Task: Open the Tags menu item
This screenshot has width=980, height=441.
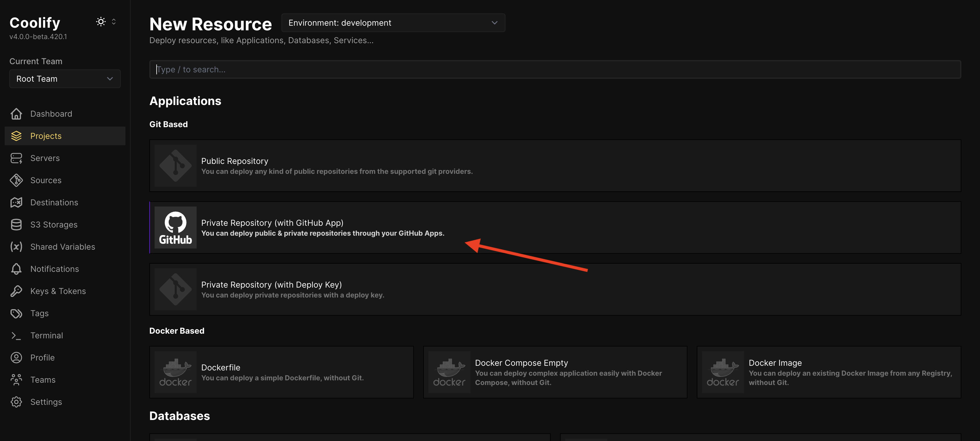Action: pyautogui.click(x=65, y=313)
